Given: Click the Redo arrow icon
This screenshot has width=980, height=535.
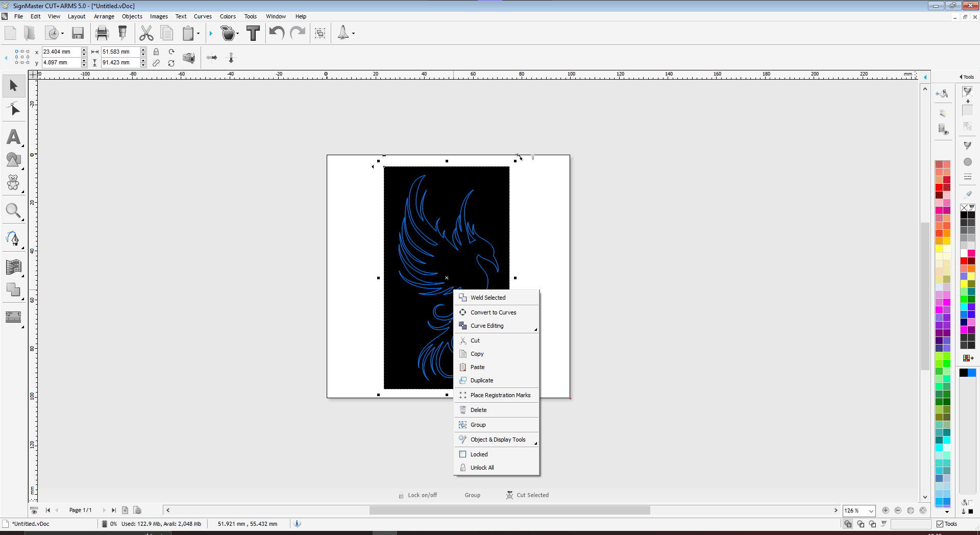Looking at the screenshot, I should pyautogui.click(x=298, y=34).
